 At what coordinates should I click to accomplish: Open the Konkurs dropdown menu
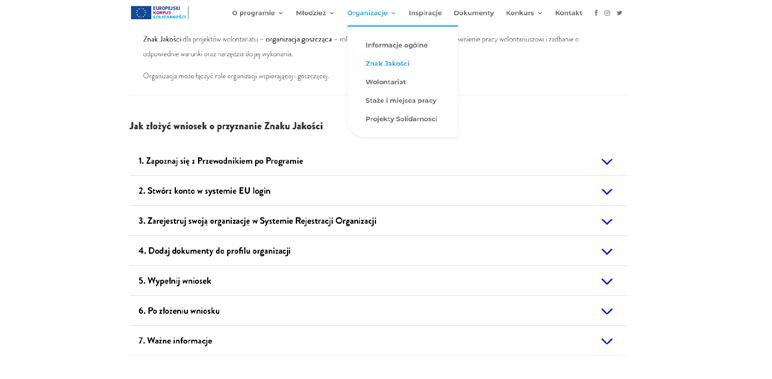point(524,13)
